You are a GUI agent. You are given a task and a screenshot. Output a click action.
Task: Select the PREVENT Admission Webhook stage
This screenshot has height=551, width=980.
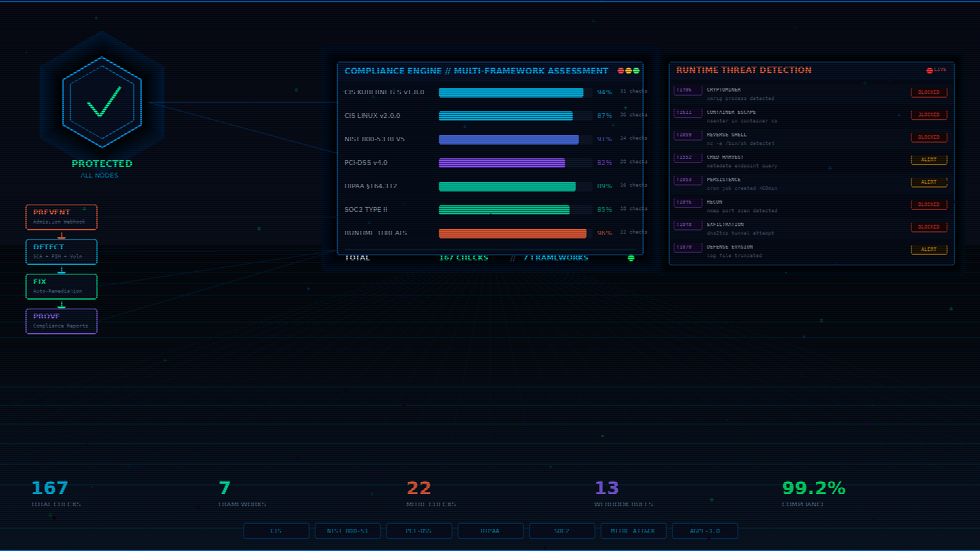[61, 217]
